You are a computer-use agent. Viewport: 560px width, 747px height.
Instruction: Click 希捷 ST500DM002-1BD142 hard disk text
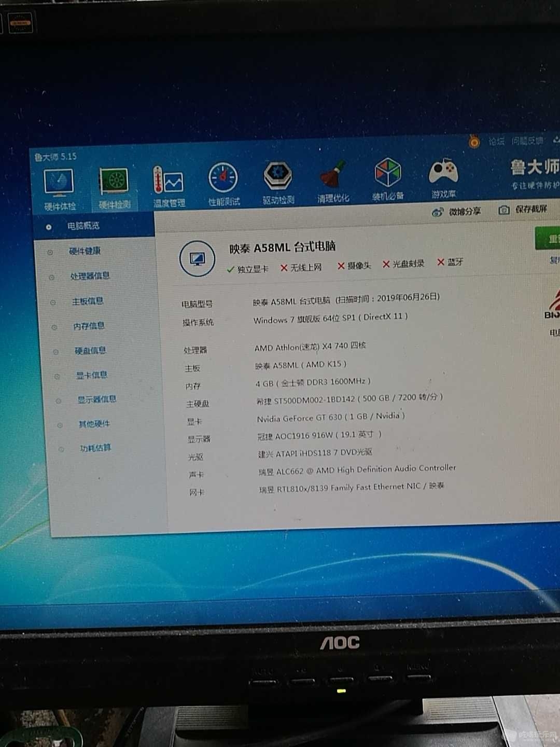point(350,398)
